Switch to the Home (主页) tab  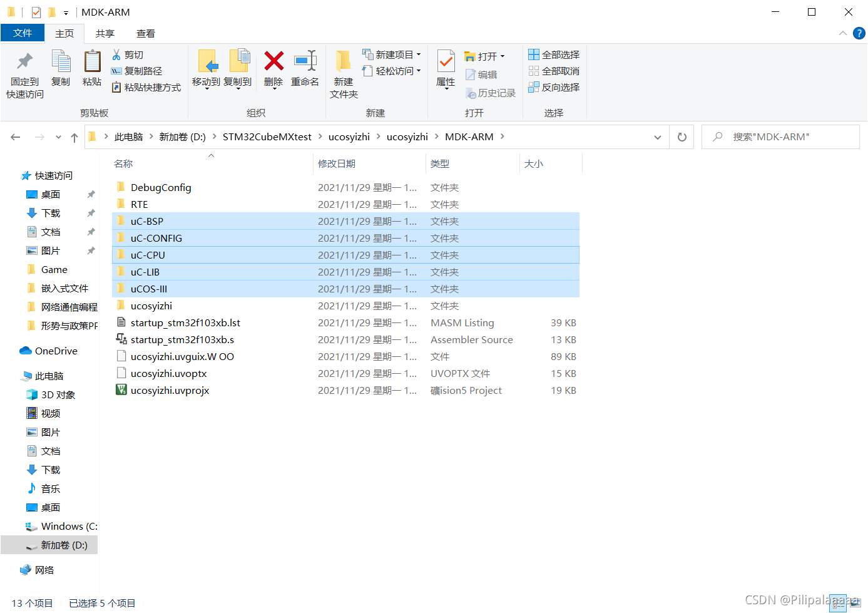[64, 33]
